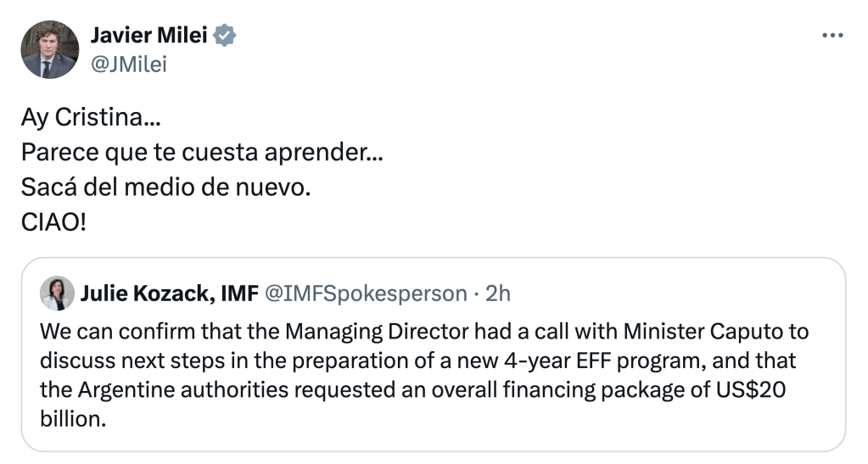This screenshot has width=868, height=464.
Task: Click the 2h timestamp on quoted tweet
Action: click(497, 293)
